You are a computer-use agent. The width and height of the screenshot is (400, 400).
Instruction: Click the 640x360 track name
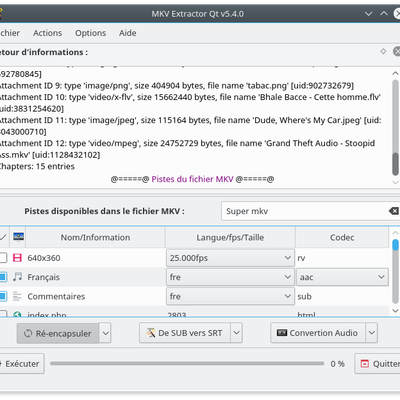(44, 258)
